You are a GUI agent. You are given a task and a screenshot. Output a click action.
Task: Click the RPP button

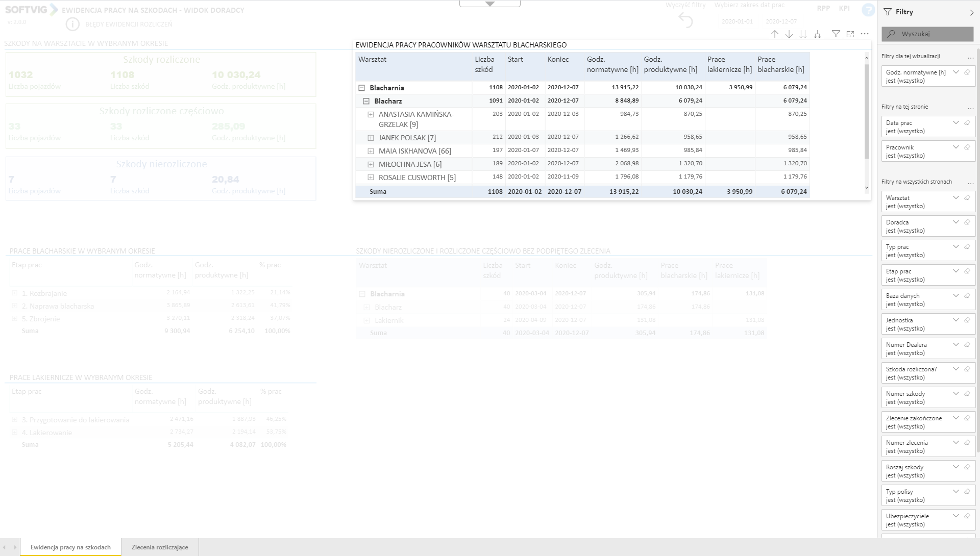click(823, 8)
